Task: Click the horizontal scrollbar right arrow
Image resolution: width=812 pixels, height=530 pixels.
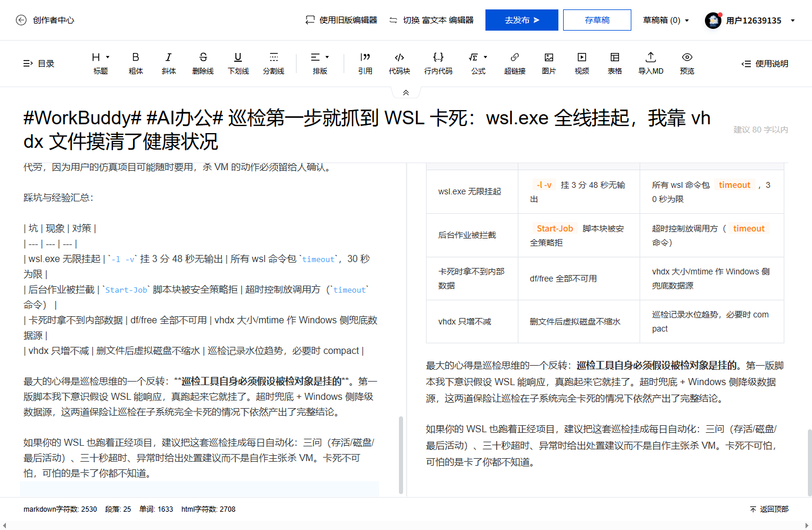Action: [x=807, y=525]
